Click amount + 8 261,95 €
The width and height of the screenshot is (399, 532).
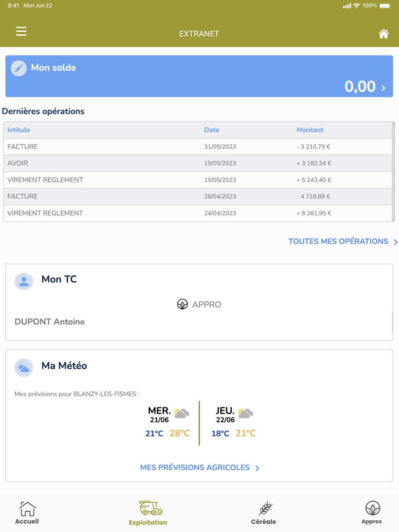coord(314,213)
